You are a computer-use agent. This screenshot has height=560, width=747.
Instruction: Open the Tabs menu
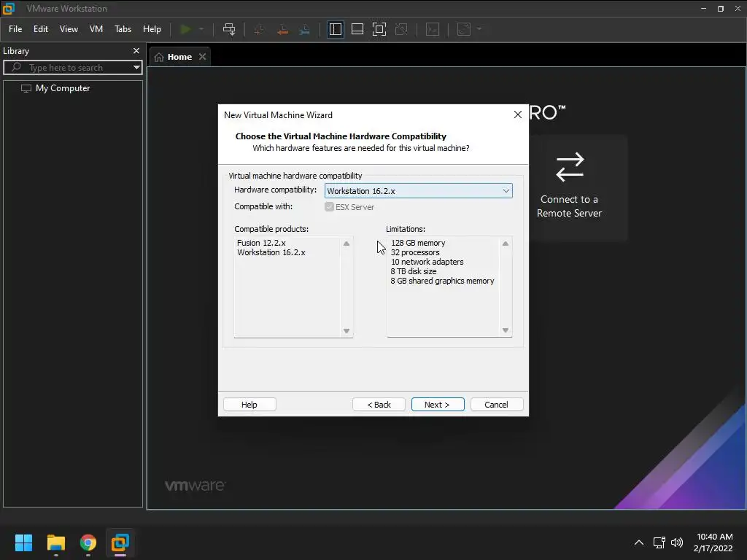123,29
